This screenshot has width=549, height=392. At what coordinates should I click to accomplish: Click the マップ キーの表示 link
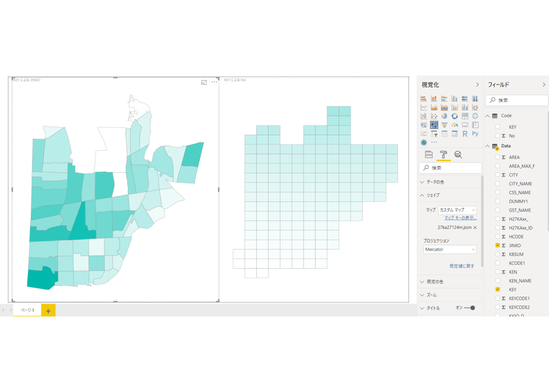pos(460,218)
